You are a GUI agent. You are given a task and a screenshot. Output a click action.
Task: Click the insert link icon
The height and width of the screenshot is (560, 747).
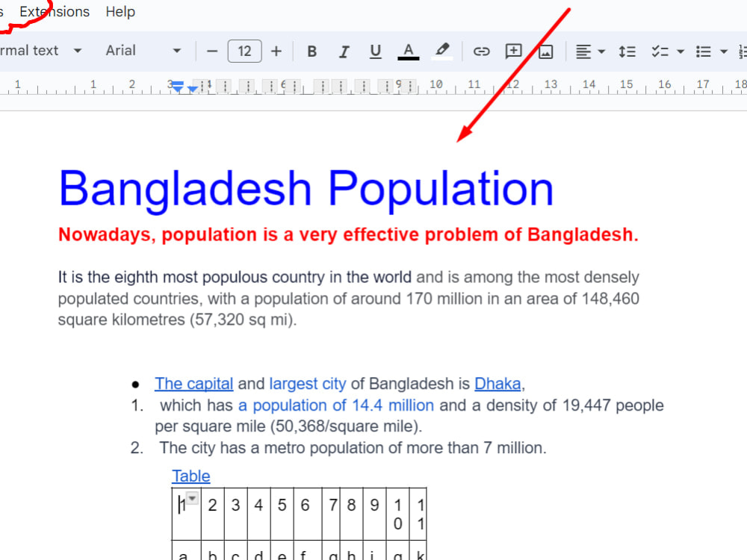point(481,51)
